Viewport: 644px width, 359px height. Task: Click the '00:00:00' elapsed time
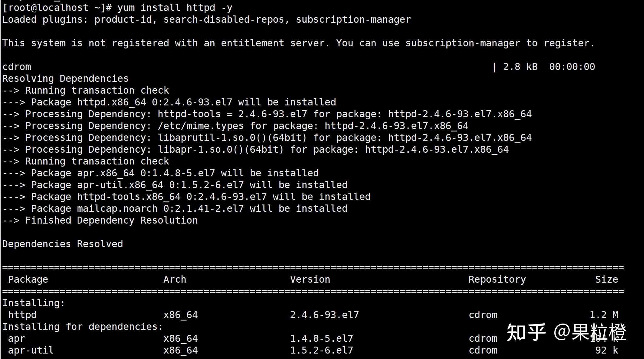572,67
